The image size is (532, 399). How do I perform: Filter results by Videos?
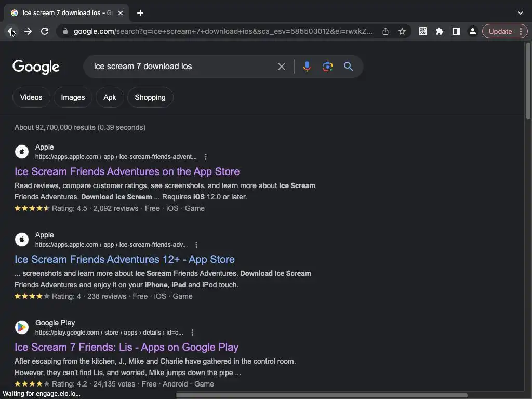31,97
